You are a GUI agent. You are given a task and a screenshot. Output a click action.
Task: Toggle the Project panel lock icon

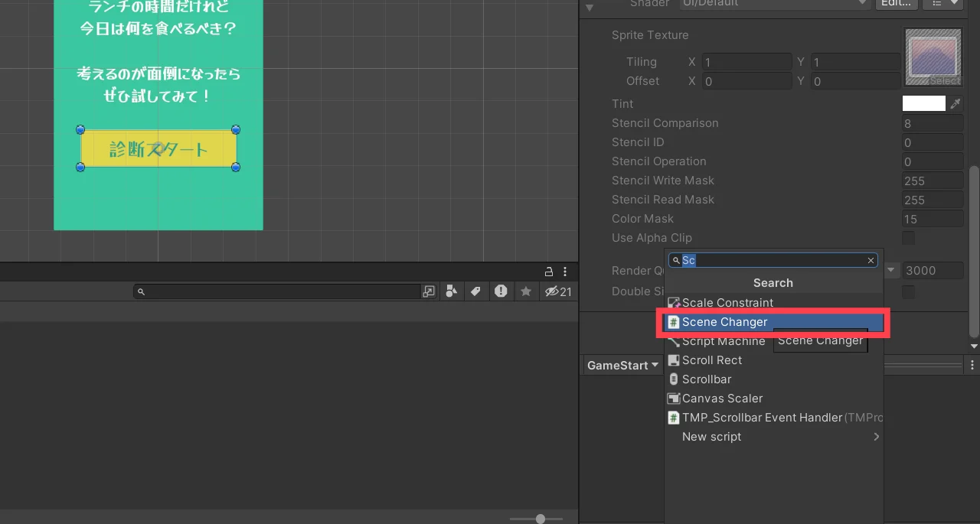coord(549,272)
